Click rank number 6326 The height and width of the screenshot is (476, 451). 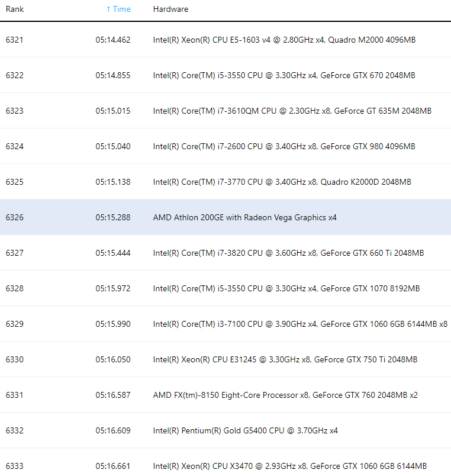click(x=15, y=217)
